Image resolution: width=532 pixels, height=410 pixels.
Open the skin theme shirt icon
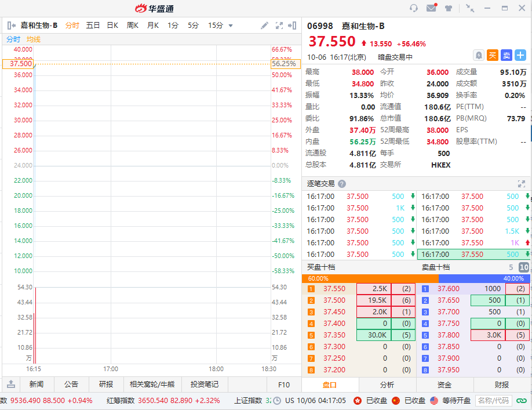coord(449,8)
